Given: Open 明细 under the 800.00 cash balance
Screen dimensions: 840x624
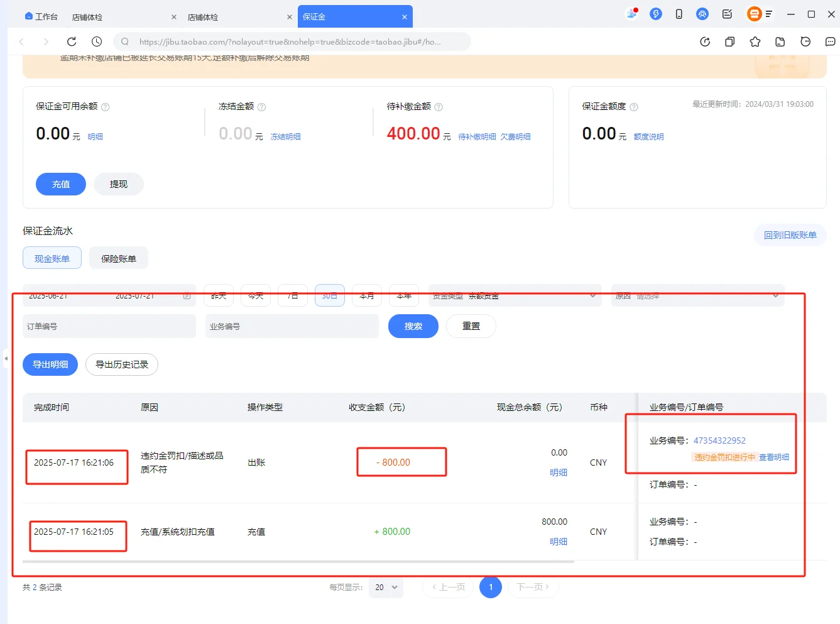Looking at the screenshot, I should [x=559, y=542].
